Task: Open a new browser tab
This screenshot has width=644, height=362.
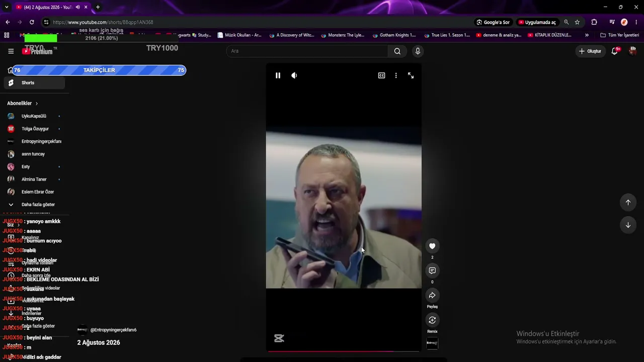Action: pos(98,7)
